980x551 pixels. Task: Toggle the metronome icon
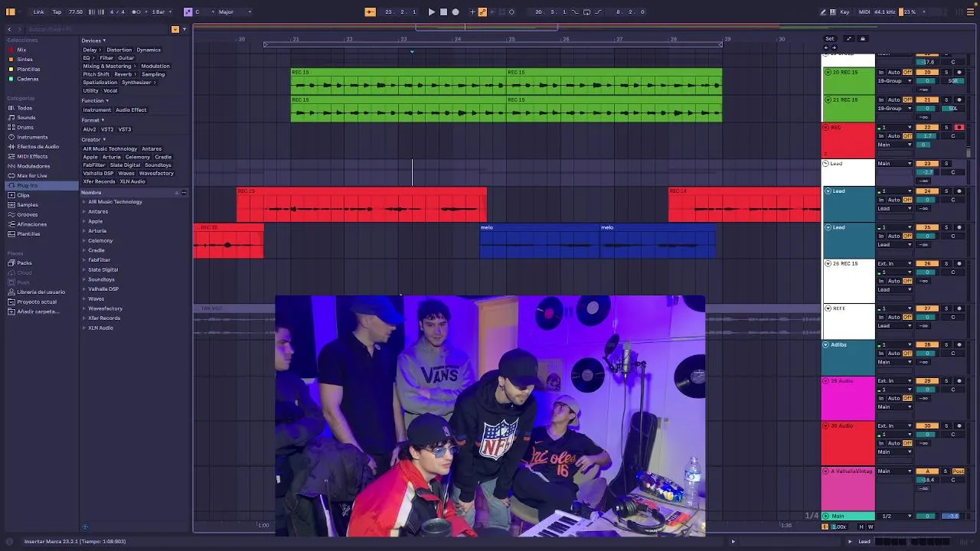[x=136, y=11]
